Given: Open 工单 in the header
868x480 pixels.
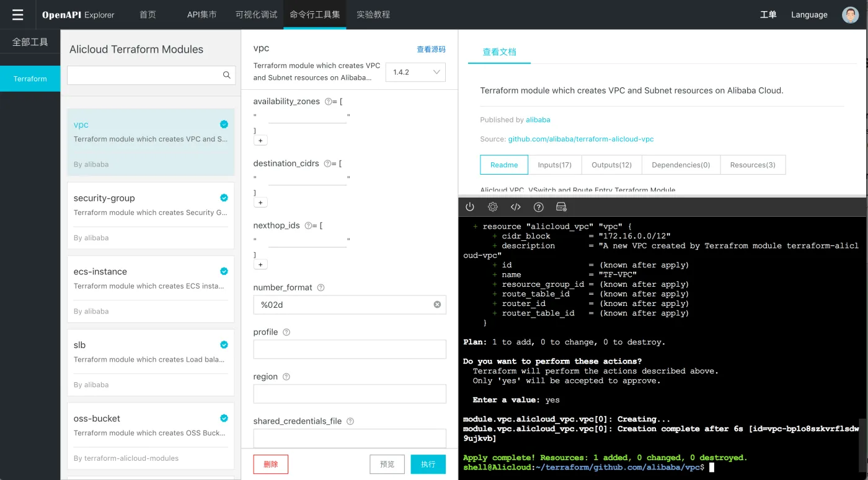Looking at the screenshot, I should (768, 15).
